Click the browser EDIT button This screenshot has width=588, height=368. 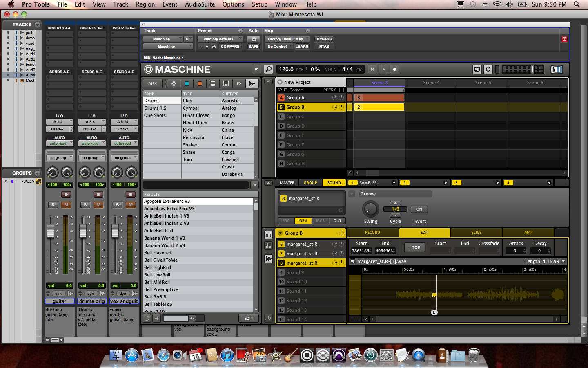(249, 318)
